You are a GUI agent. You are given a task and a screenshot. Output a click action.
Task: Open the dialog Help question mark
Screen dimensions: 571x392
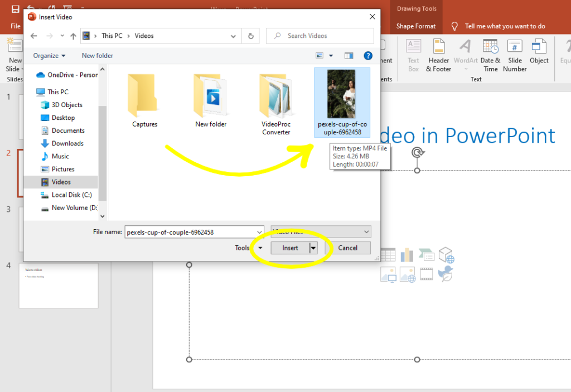coord(367,55)
